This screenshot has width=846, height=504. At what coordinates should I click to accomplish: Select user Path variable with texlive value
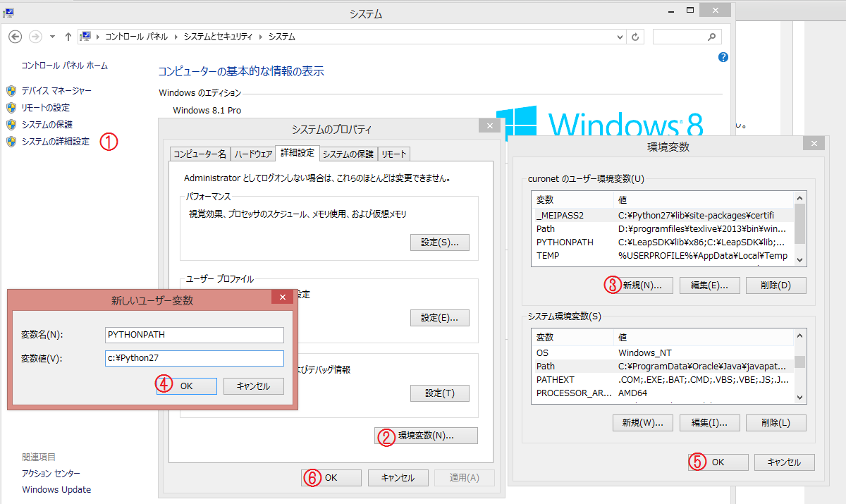(x=663, y=228)
